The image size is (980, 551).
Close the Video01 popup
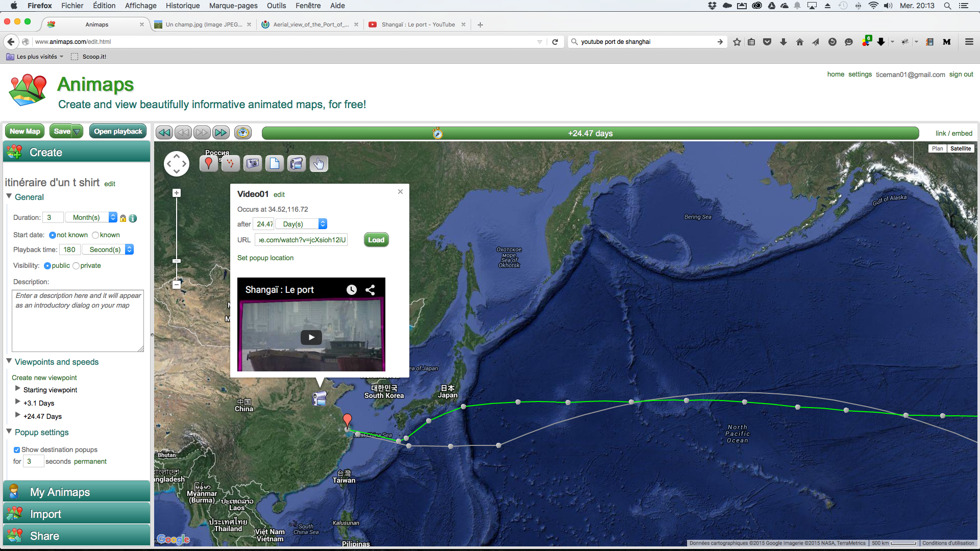click(x=400, y=191)
